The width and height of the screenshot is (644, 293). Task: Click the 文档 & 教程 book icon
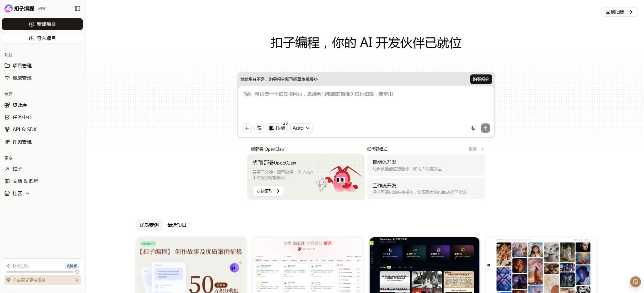click(x=7, y=181)
